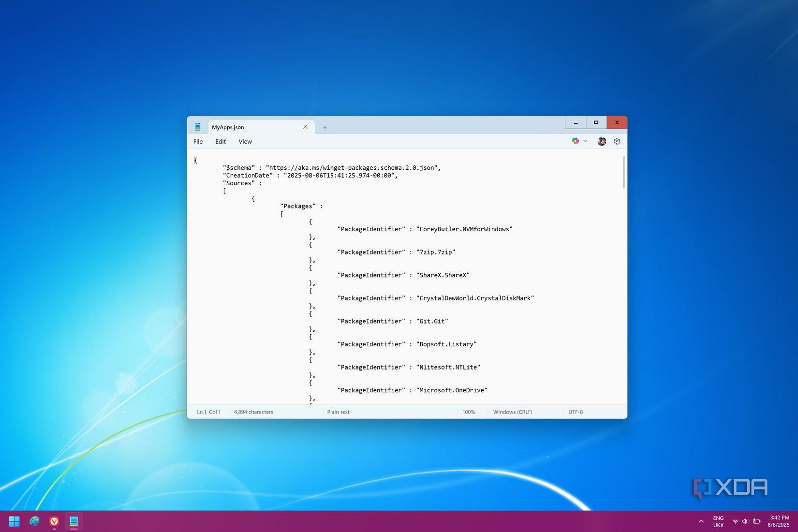Screen dimensions: 798x532
Task: Launch Paint from the taskbar
Action: (34, 521)
